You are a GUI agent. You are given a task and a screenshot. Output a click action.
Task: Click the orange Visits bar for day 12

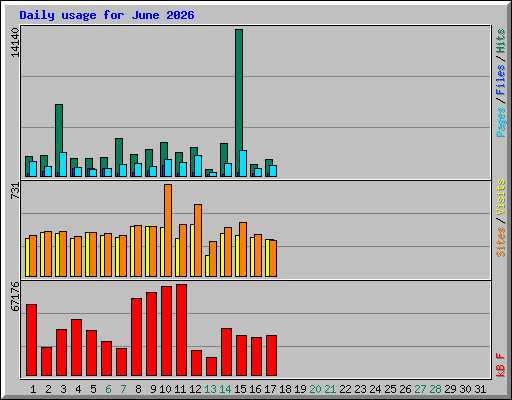tap(198, 240)
